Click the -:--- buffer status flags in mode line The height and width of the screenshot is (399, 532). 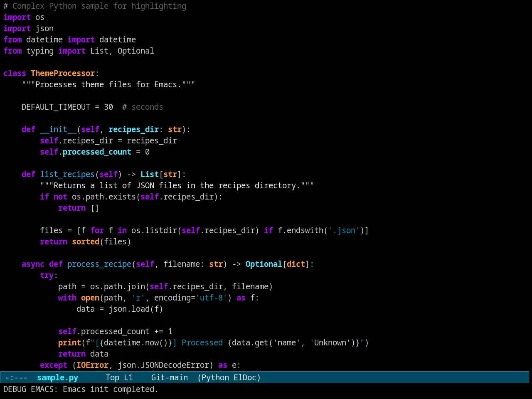16,377
